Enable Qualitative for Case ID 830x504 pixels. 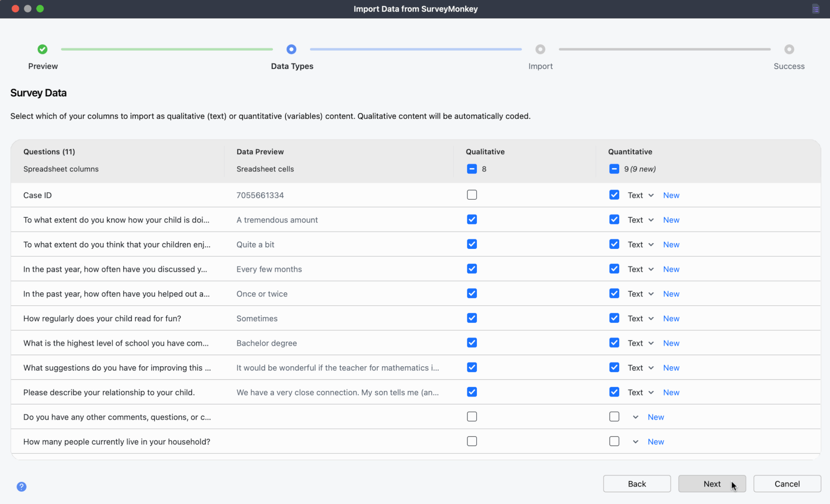(472, 195)
